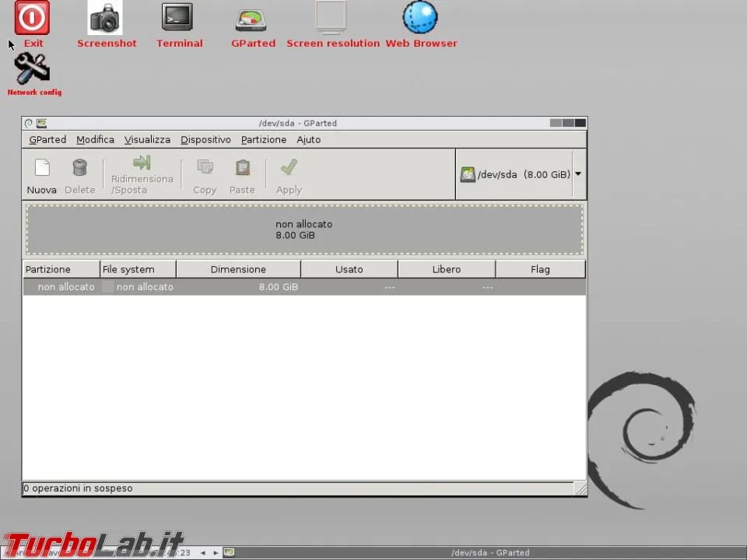The width and height of the screenshot is (747, 560).
Task: Click the red Exit power icon
Action: (x=32, y=18)
